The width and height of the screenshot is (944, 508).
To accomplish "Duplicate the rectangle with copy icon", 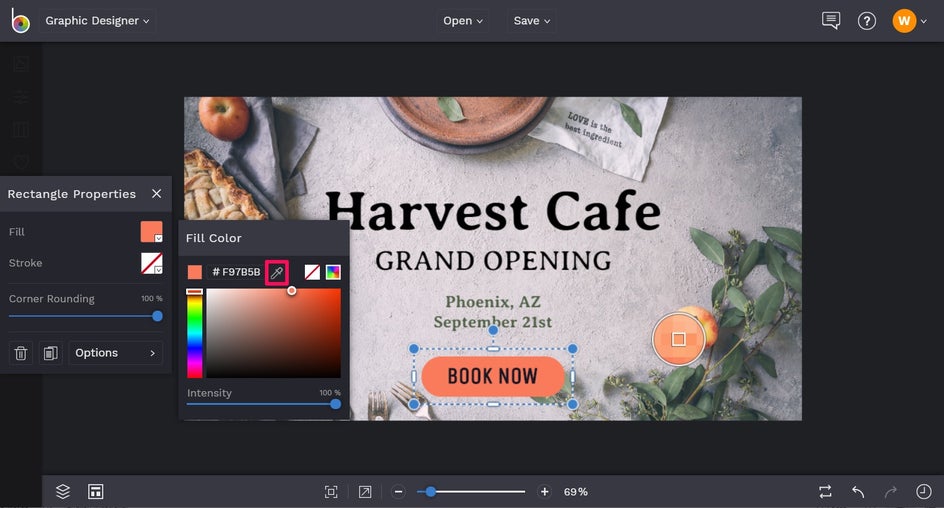I will tap(51, 353).
